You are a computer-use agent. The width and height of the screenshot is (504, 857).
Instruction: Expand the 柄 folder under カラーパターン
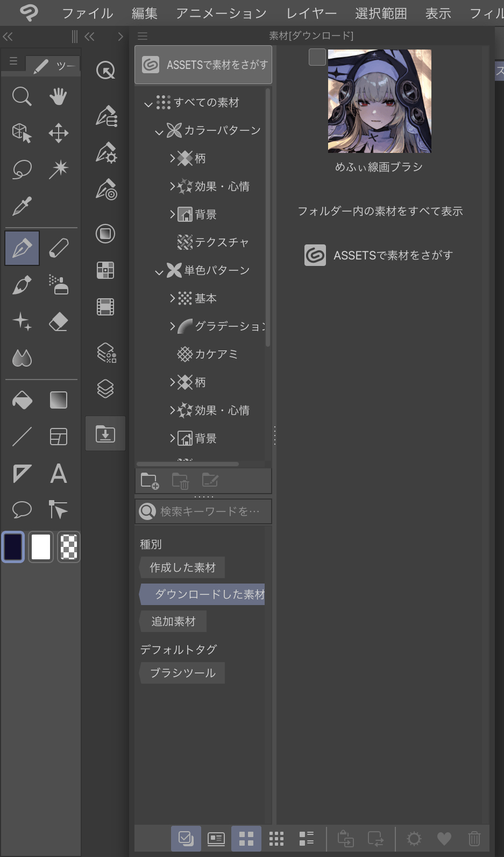point(172,158)
